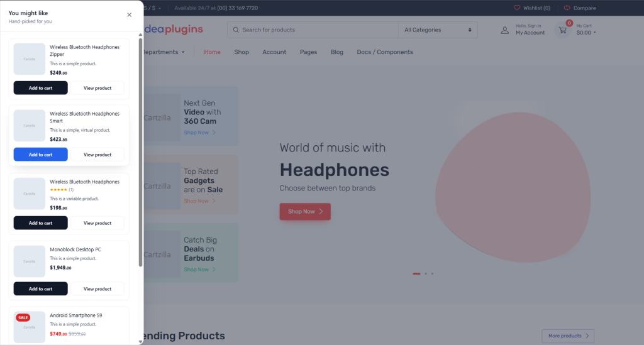Add Monoblock Desktop PC to cart
Screen dimensions: 644x345
tap(41, 289)
